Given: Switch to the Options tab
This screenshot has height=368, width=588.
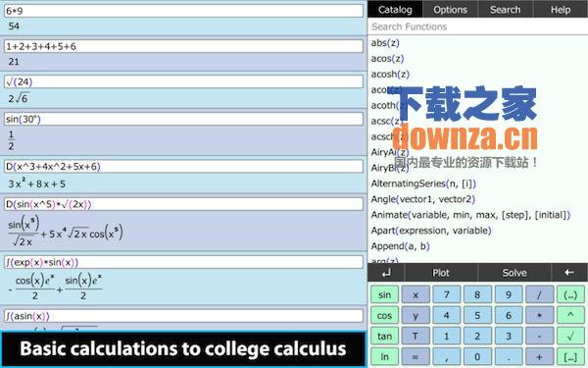Looking at the screenshot, I should (x=450, y=10).
